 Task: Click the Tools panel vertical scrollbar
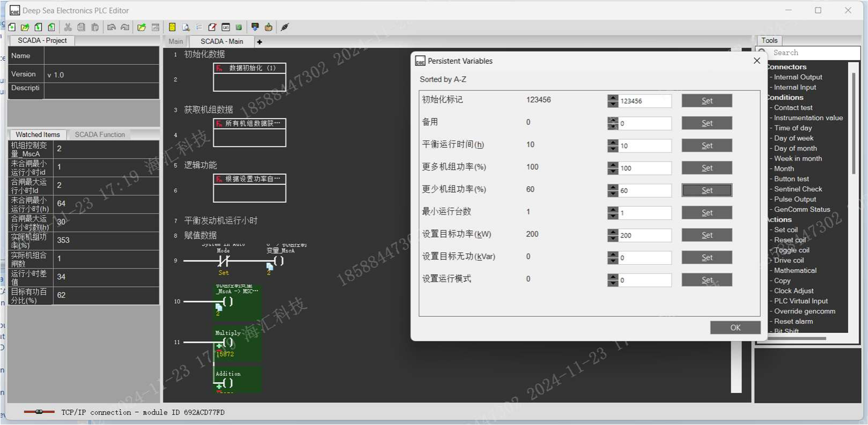click(854, 123)
